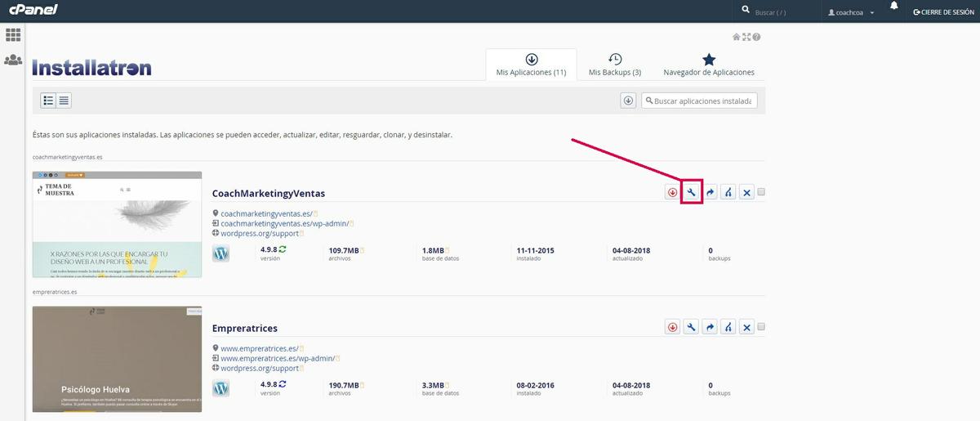Click the 3.3MB base de datos value
Image resolution: width=980 pixels, height=421 pixels.
(433, 384)
